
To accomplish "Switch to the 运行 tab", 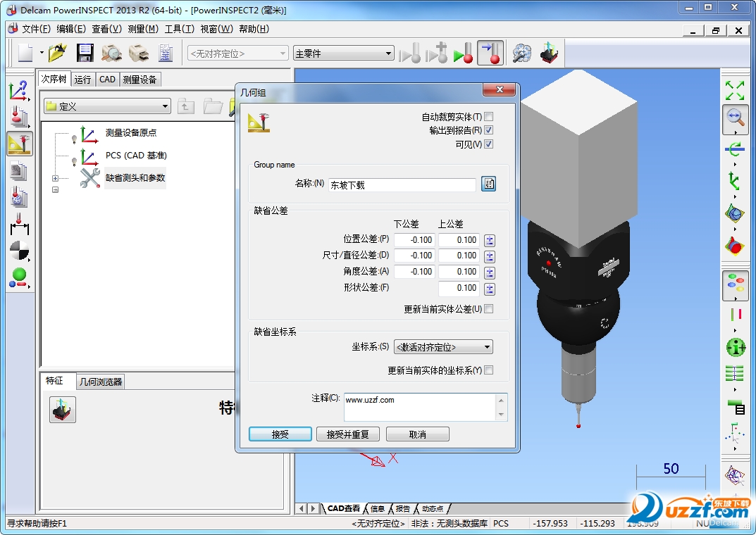I will (x=82, y=80).
